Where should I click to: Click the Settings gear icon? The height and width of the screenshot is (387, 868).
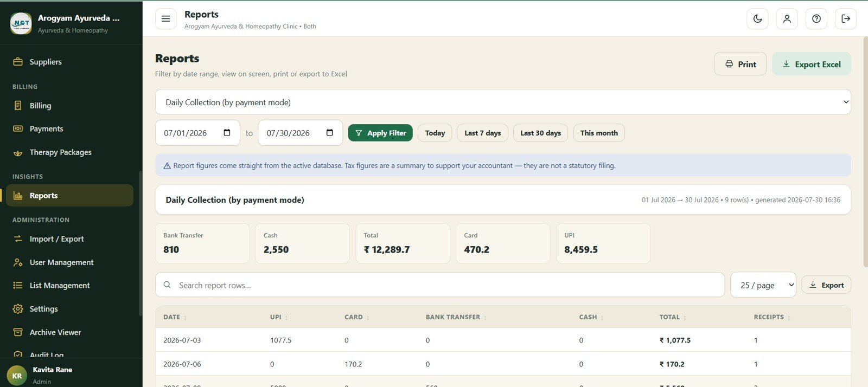point(18,309)
